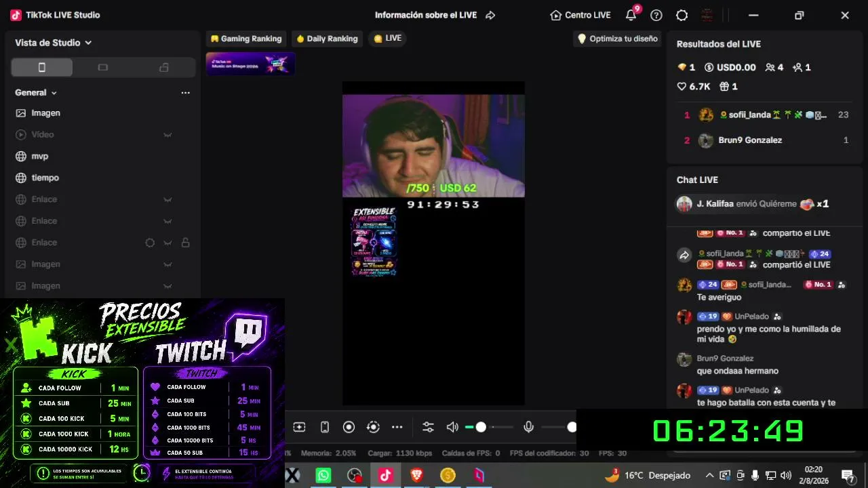Image resolution: width=868 pixels, height=488 pixels.
Task: Click the 6.7K likes stat
Action: [694, 87]
